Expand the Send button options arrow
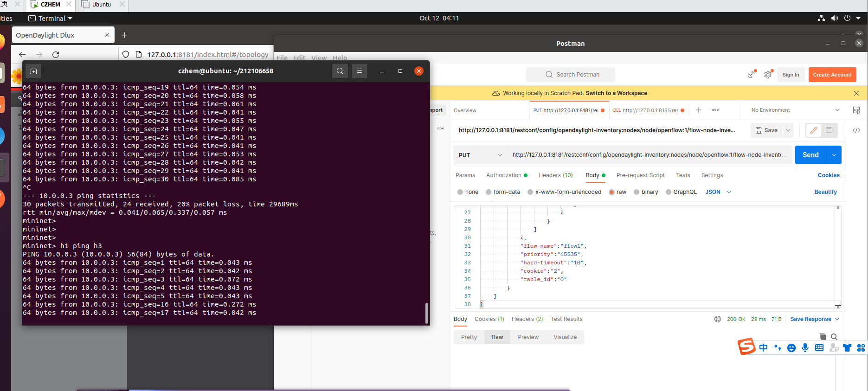 point(834,155)
